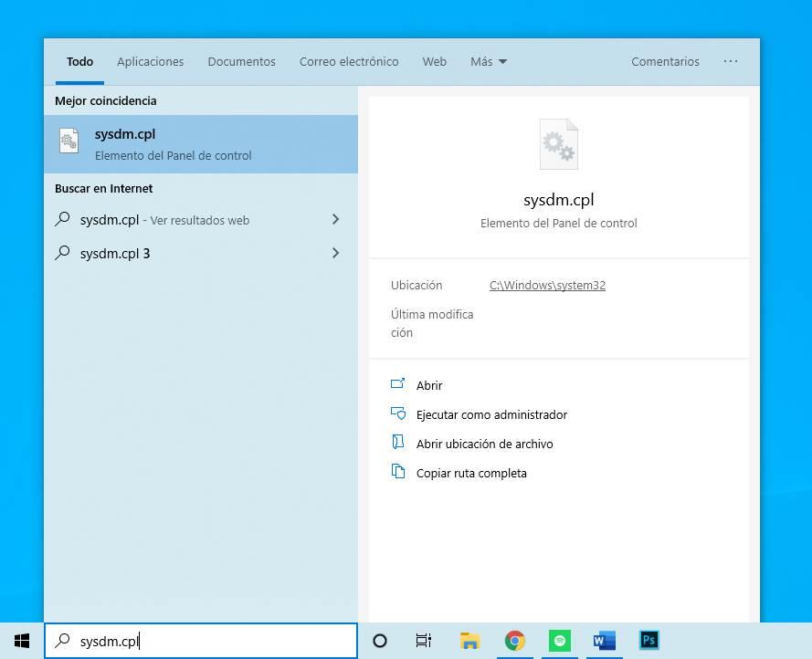Choose Ejecutar como administrador
This screenshot has height=659, width=812.
pyautogui.click(x=491, y=414)
